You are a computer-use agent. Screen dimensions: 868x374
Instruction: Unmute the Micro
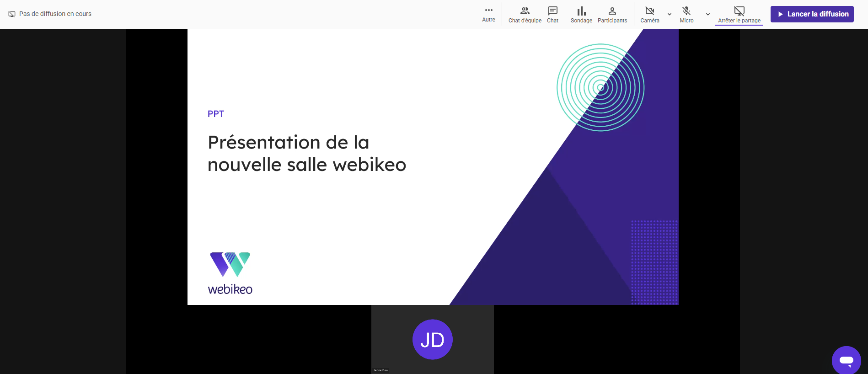686,15
